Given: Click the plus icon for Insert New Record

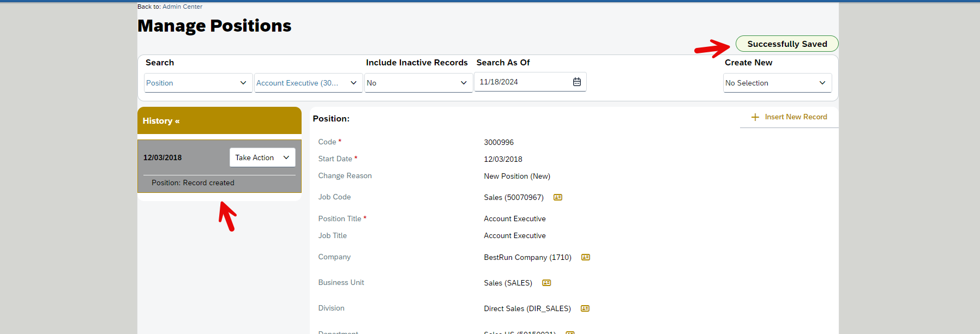Looking at the screenshot, I should [x=755, y=117].
